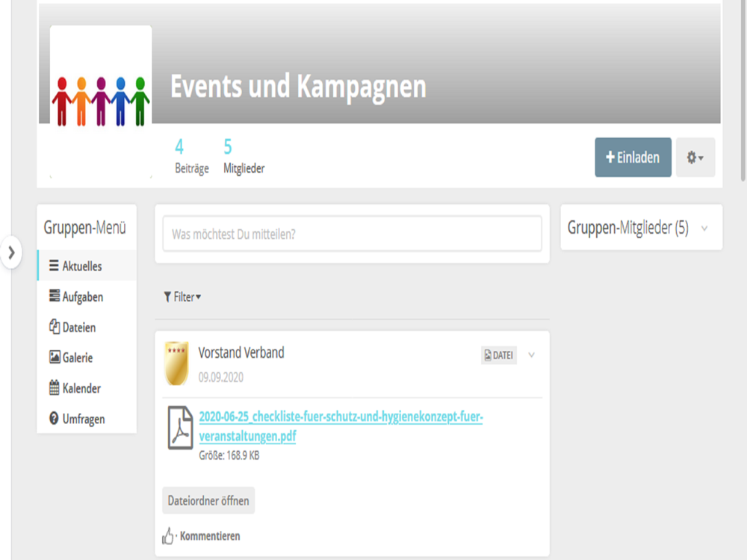The image size is (747, 560).
Task: Click the group logo with colorful figures
Action: click(x=101, y=102)
